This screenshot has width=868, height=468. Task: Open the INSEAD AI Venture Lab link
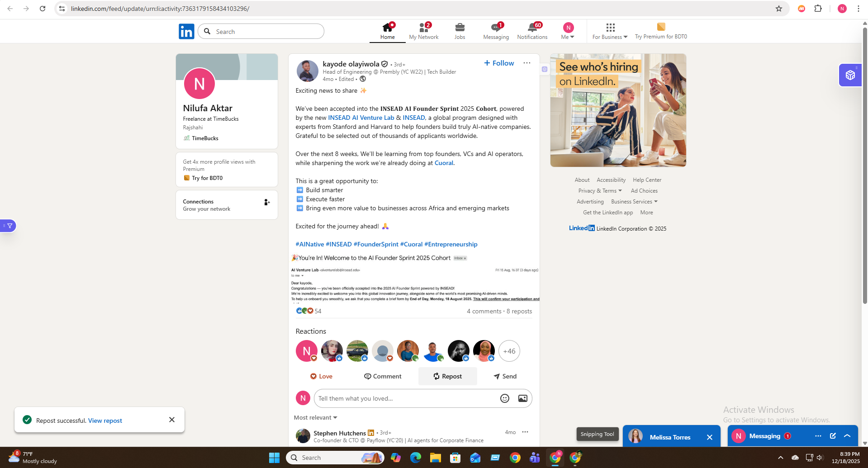coord(361,118)
